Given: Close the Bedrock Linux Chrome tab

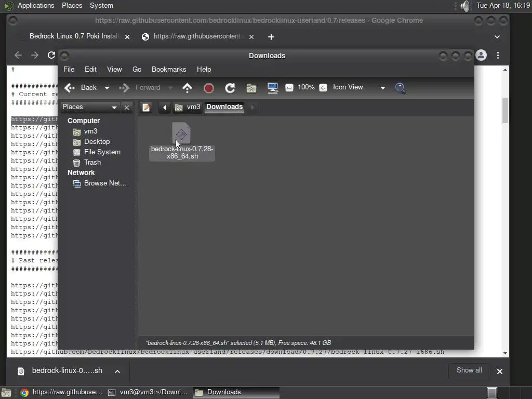Looking at the screenshot, I should point(127,37).
